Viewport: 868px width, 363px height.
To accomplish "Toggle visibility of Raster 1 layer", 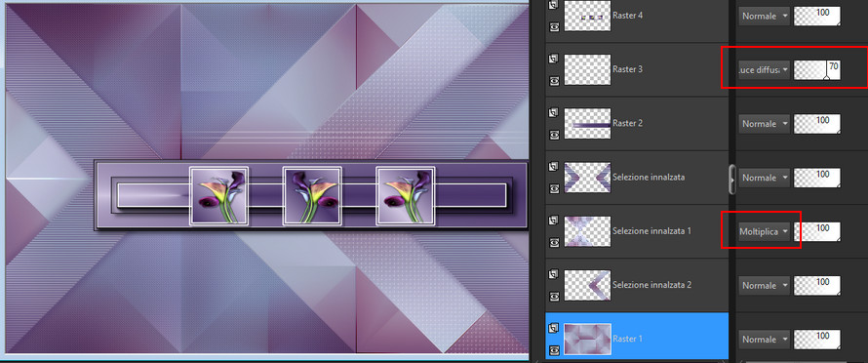I will click(x=554, y=349).
